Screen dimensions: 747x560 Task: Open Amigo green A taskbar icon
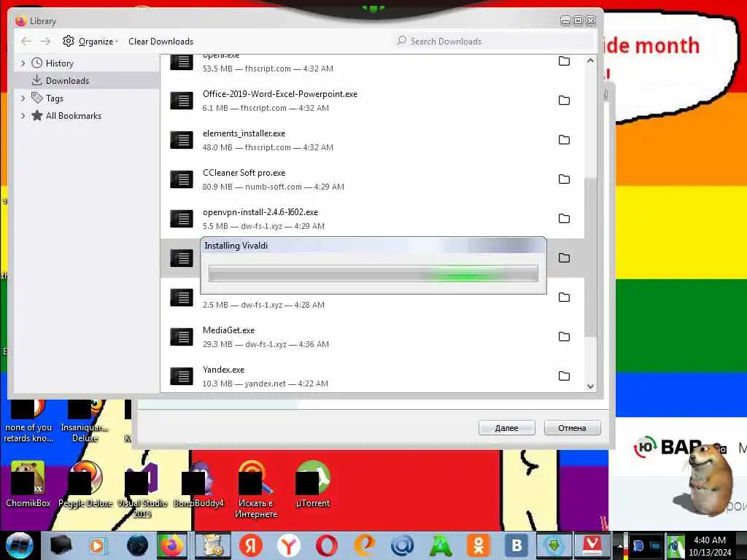pyautogui.click(x=441, y=545)
